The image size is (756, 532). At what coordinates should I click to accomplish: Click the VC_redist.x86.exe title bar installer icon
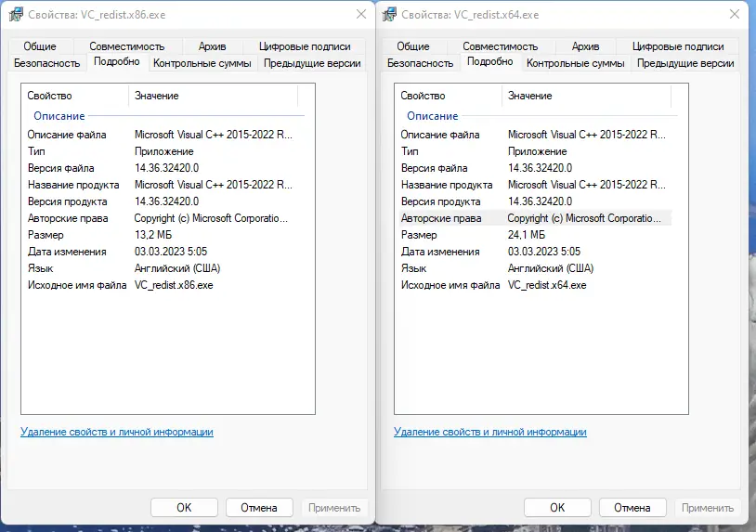coord(16,15)
